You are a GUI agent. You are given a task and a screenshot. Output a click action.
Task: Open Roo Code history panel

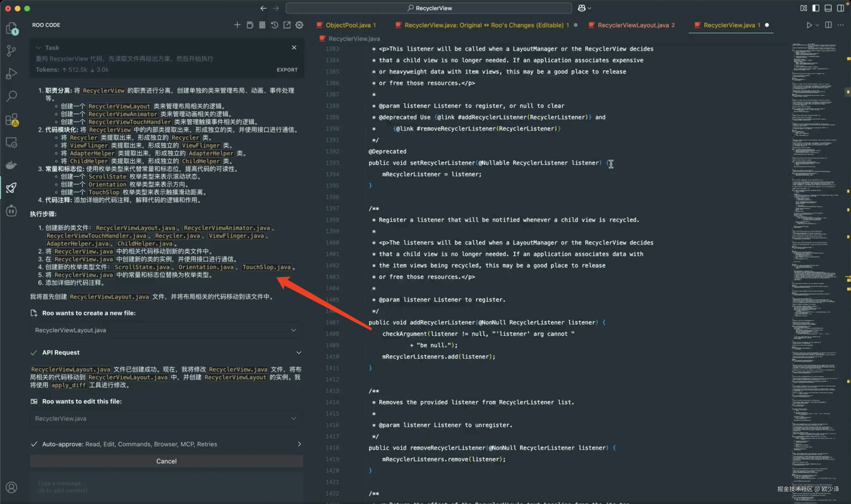(274, 25)
